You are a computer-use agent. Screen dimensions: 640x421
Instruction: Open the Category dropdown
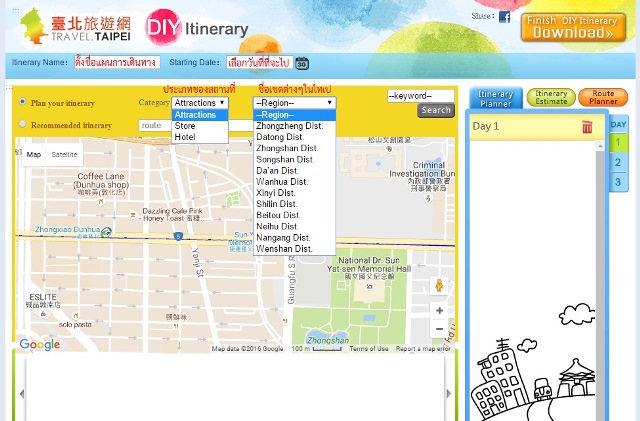[200, 103]
